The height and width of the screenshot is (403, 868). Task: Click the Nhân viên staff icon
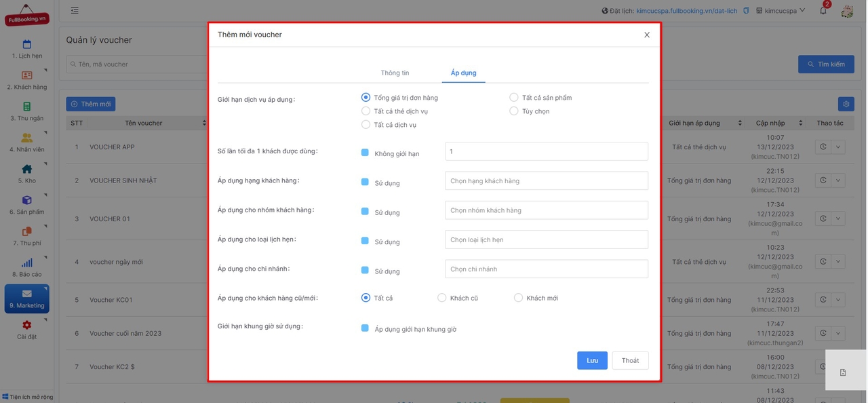coord(26,138)
